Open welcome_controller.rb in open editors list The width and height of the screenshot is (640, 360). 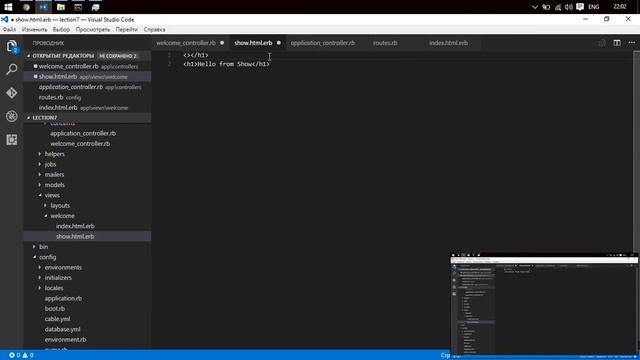point(88,66)
